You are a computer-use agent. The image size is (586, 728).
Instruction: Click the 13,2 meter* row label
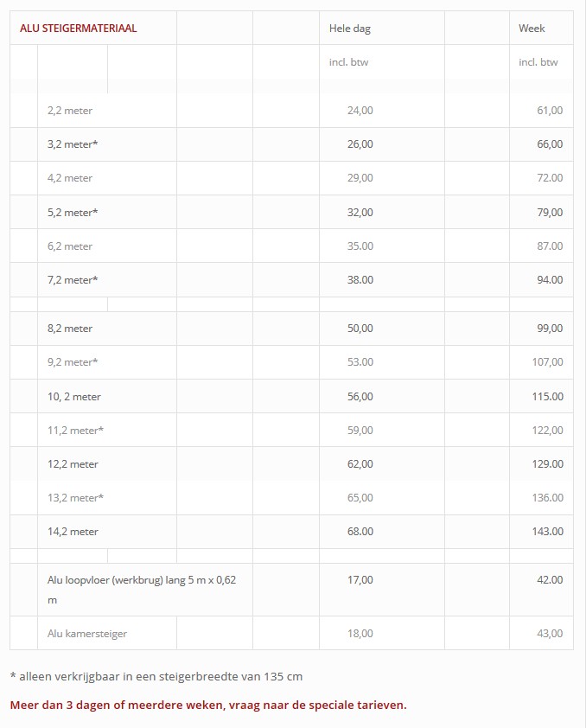pyautogui.click(x=75, y=498)
